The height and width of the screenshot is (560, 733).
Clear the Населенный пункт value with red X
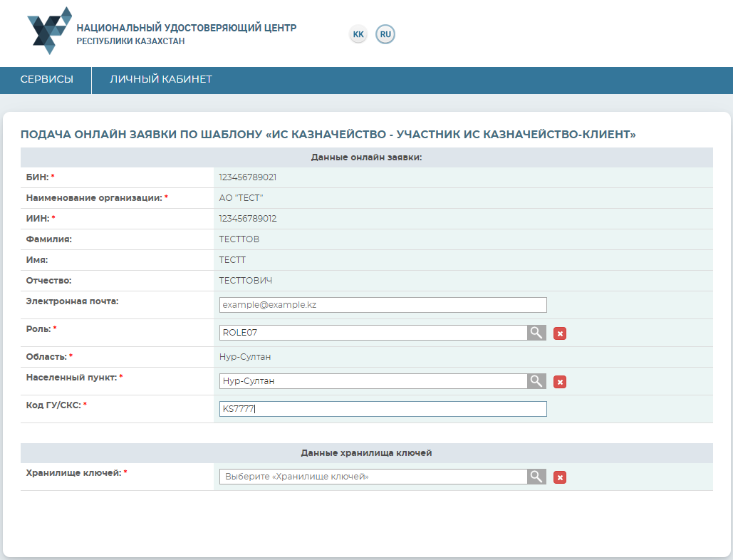coord(560,382)
